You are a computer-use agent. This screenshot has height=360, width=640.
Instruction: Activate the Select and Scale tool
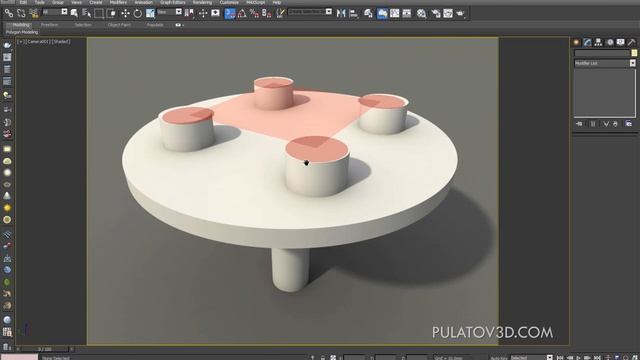(x=150, y=13)
